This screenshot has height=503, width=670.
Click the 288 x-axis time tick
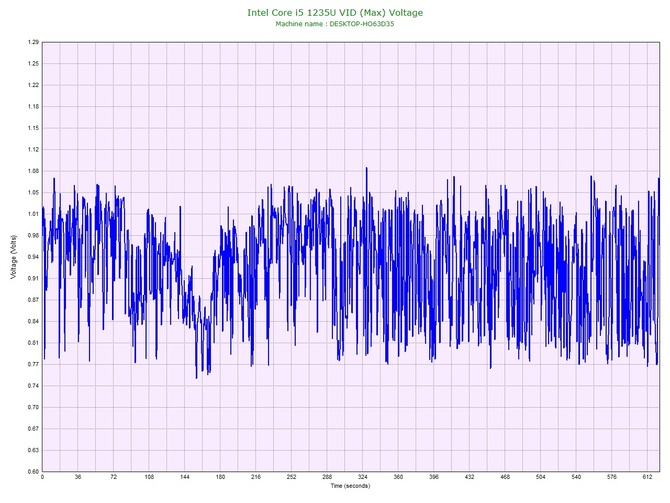327,477
